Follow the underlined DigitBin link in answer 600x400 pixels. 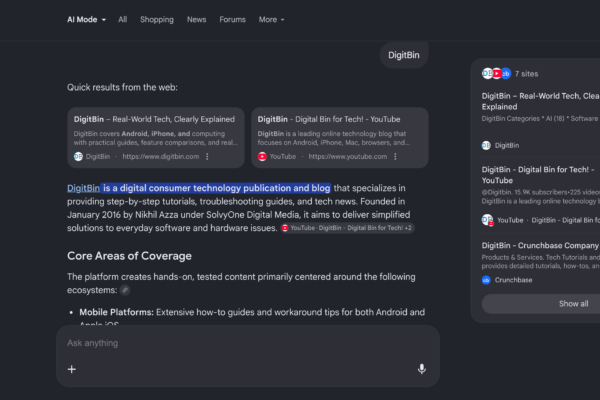(83, 188)
